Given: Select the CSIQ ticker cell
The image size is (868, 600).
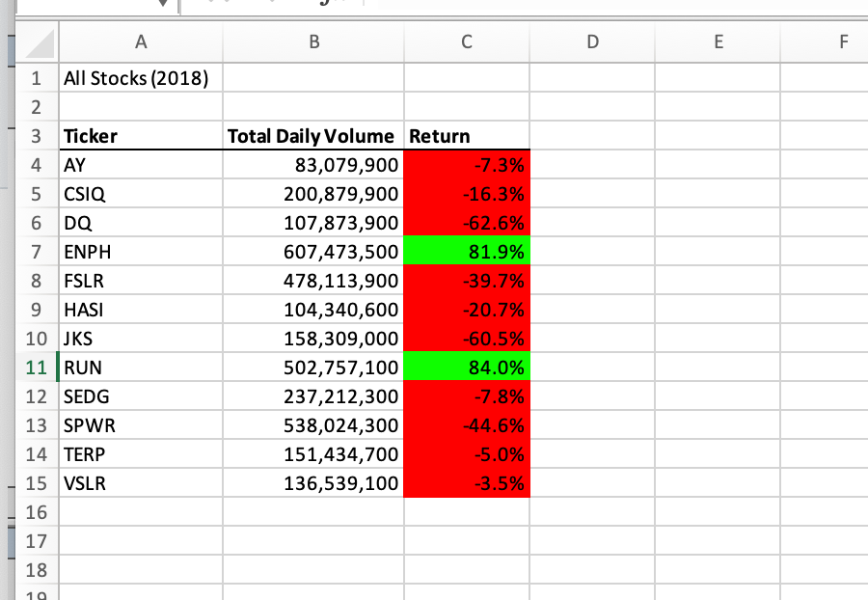Looking at the screenshot, I should click(x=141, y=194).
